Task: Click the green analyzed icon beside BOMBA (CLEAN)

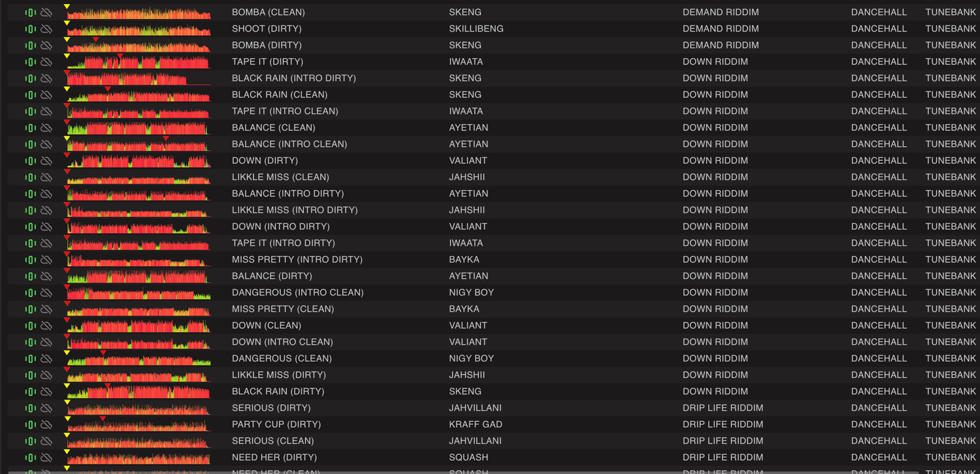Action: click(30, 12)
